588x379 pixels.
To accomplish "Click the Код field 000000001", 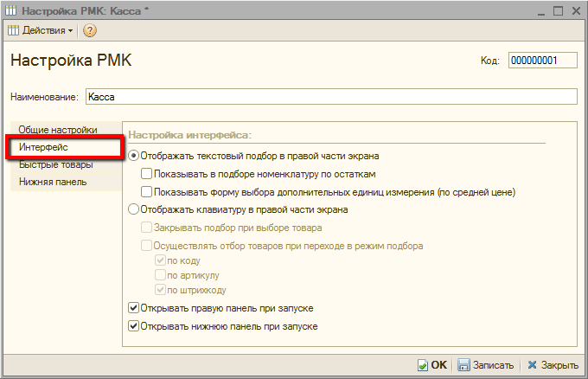I will click(541, 61).
